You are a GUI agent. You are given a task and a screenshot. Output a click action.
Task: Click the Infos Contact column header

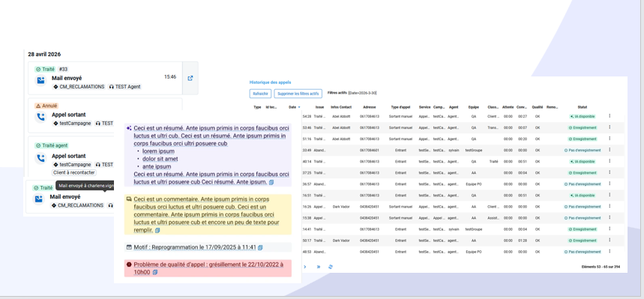[x=341, y=107]
